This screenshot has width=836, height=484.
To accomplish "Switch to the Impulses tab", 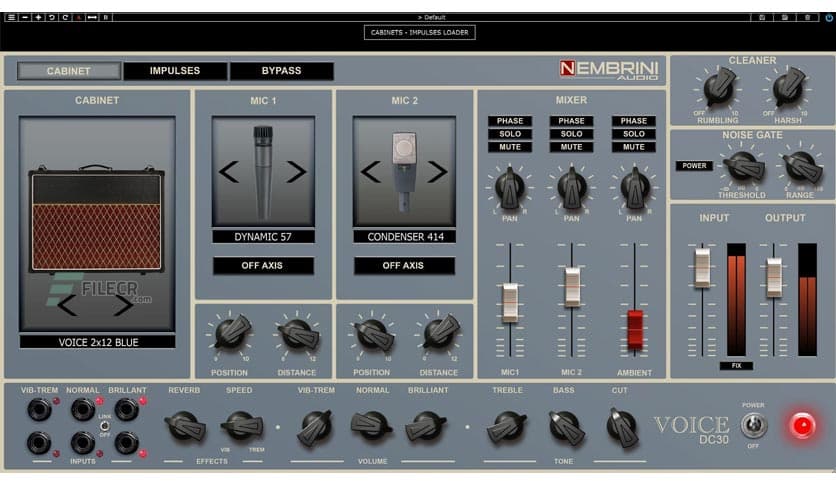I will pos(175,71).
